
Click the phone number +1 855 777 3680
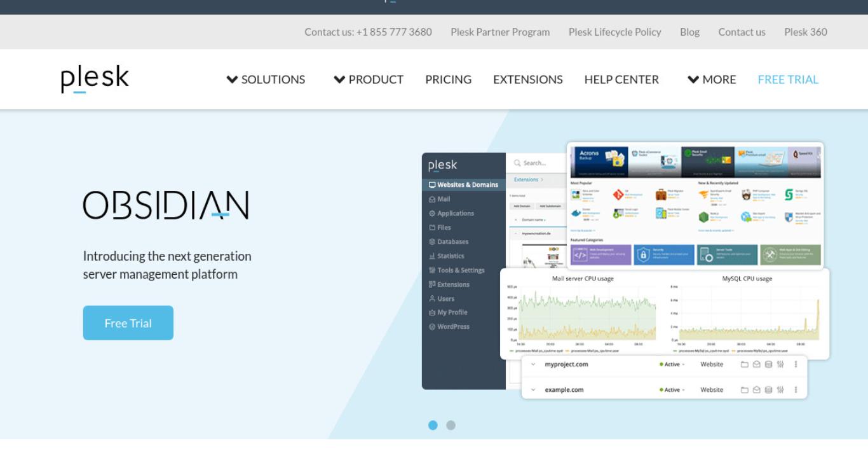pos(394,32)
